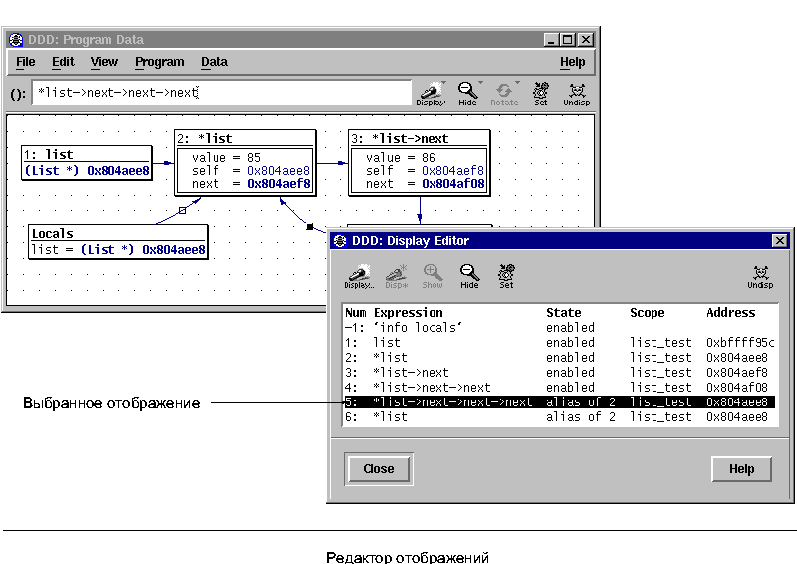Open the Program menu
The image size is (797, 564).
coord(160,62)
